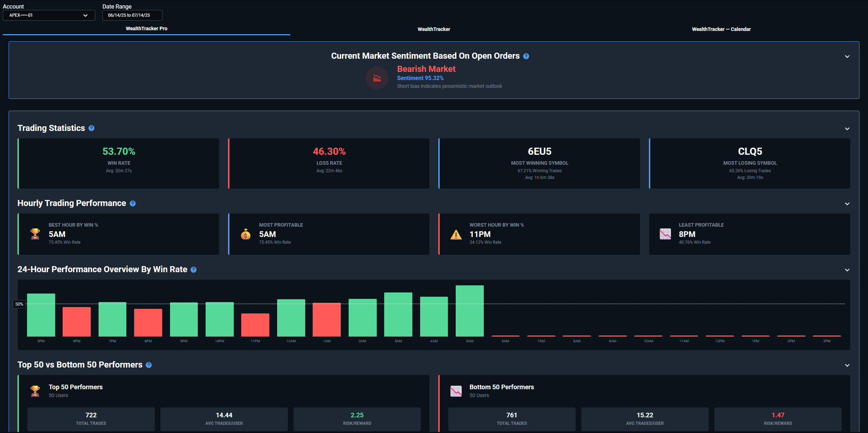
Task: Collapse the Current Market Sentiment panel
Action: (847, 57)
